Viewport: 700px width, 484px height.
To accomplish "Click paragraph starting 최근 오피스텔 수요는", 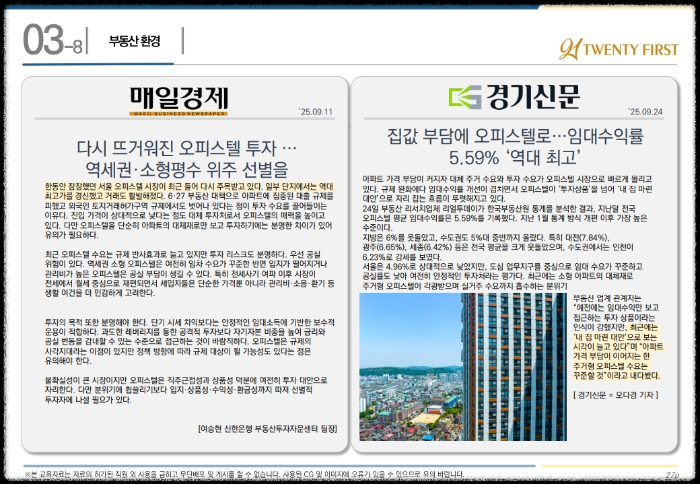I will (x=190, y=274).
